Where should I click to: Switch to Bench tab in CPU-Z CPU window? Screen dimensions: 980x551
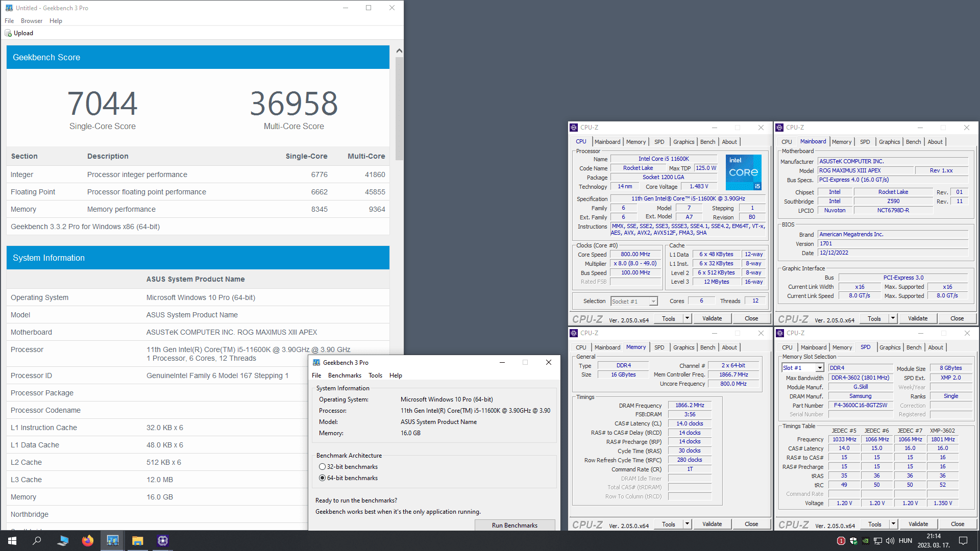tap(707, 142)
